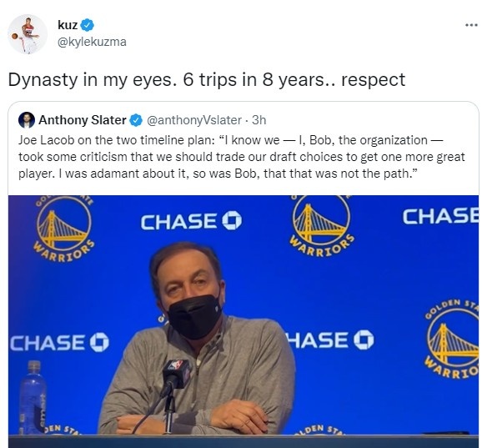
Task: Open the press conference video thumbnail
Action: [244, 321]
